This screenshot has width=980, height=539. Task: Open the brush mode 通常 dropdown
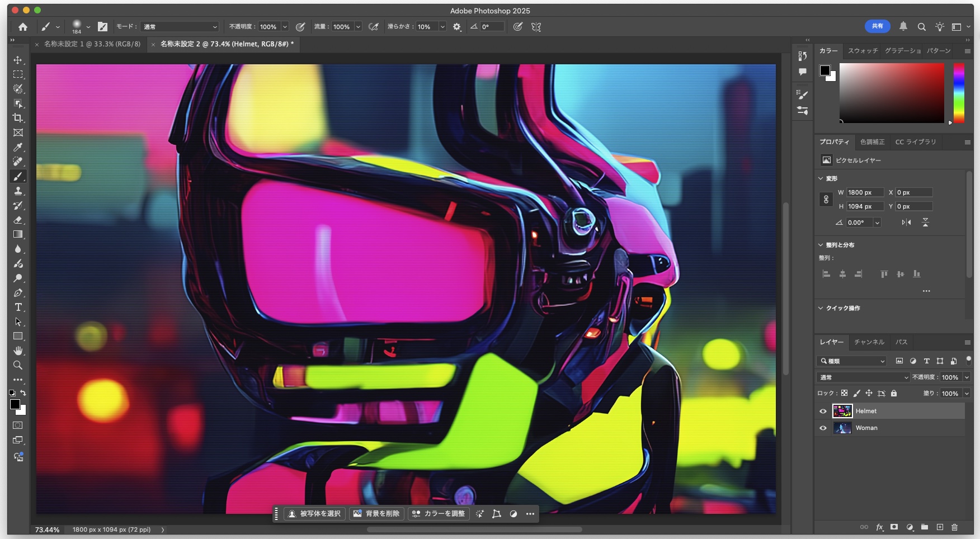click(x=180, y=27)
